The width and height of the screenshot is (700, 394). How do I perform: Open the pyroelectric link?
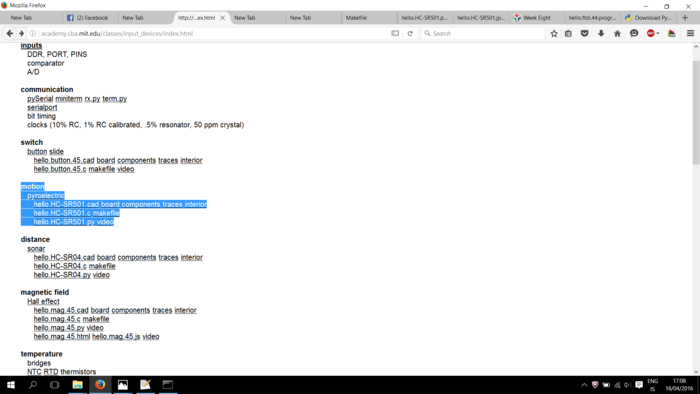[x=46, y=195]
